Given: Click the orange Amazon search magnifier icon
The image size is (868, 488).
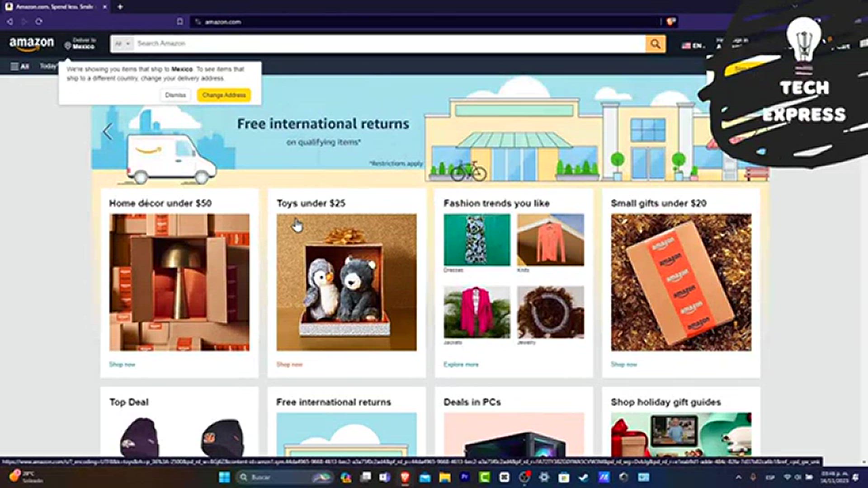Looking at the screenshot, I should [655, 43].
